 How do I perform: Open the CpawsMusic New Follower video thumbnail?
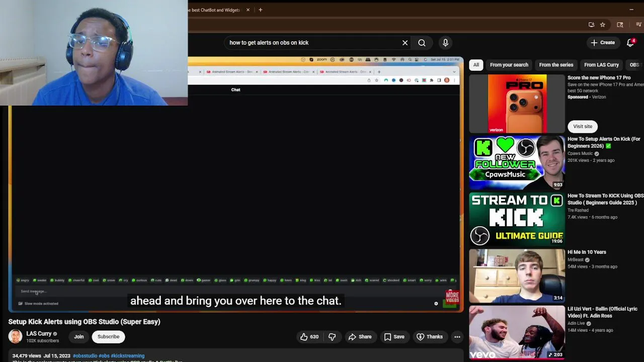[517, 162]
